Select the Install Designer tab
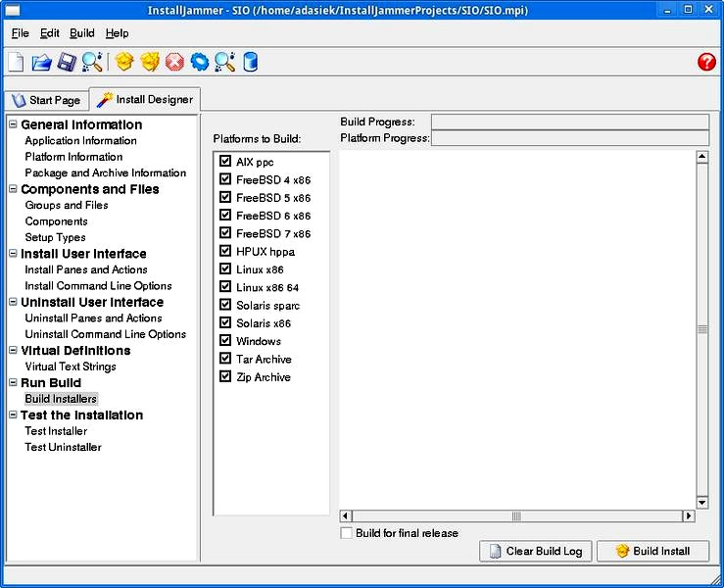This screenshot has height=588, width=724. tap(145, 99)
